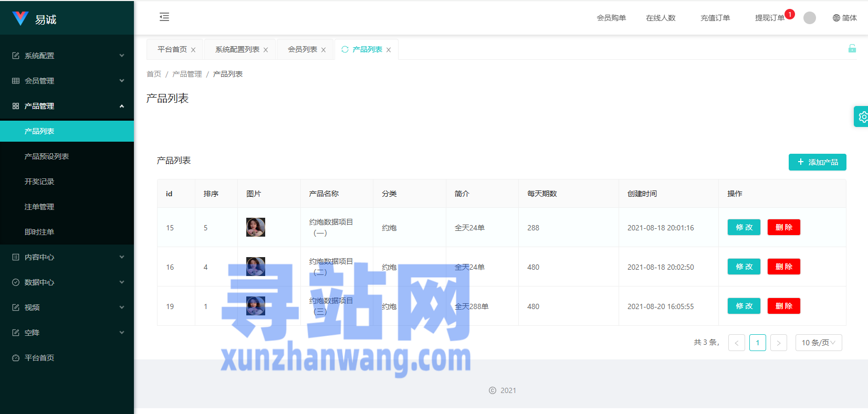The image size is (868, 414).
Task: Expand the 会员管理 sidebar menu
Action: point(67,81)
